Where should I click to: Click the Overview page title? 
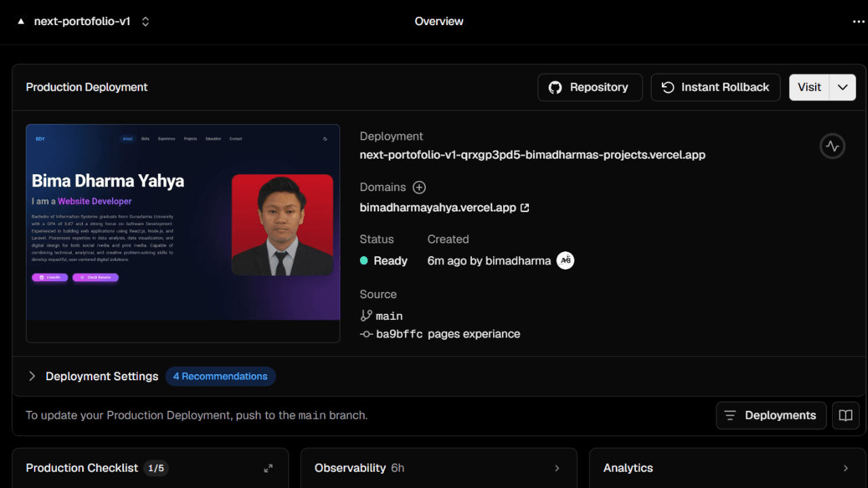pyautogui.click(x=439, y=22)
